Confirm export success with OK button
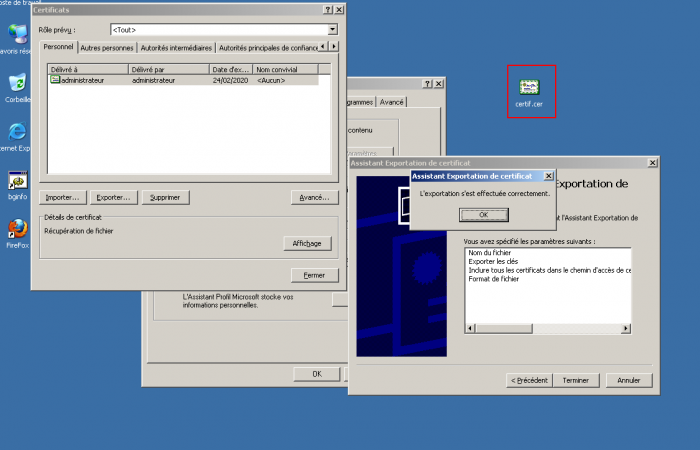 coord(483,214)
